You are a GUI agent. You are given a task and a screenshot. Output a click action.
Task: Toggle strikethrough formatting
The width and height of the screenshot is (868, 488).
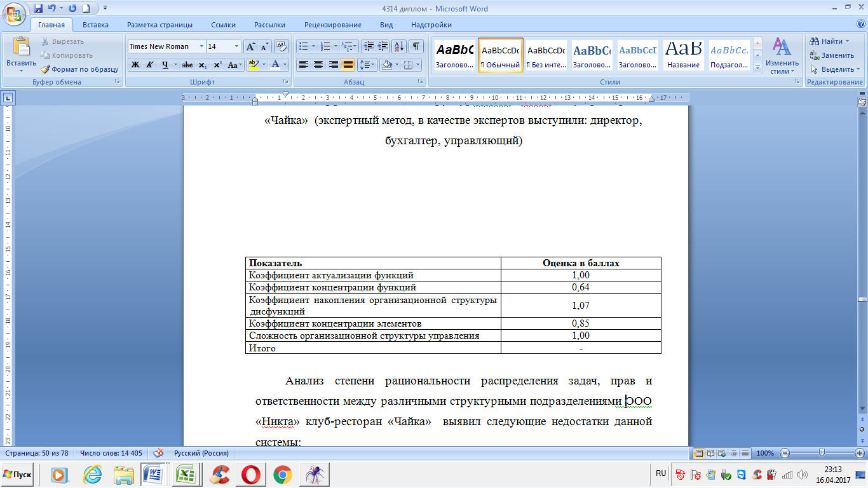pos(187,65)
